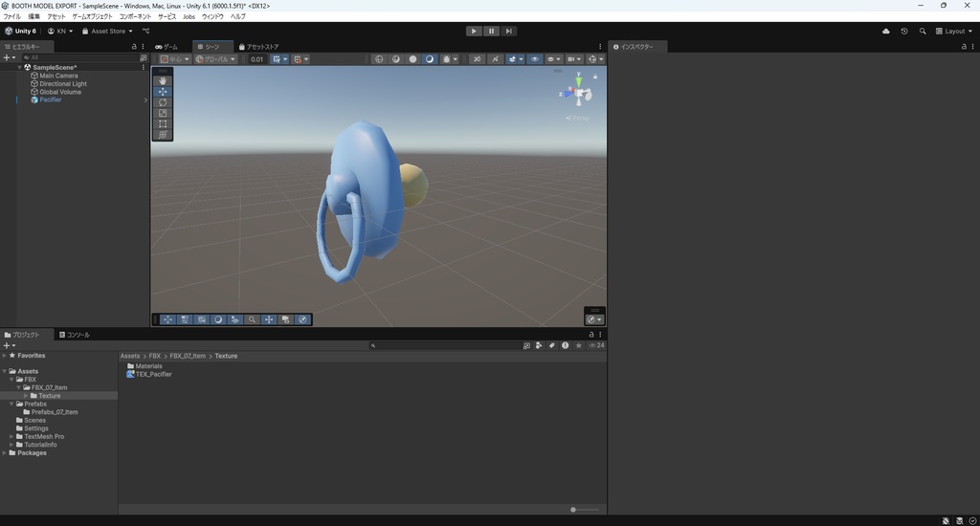This screenshot has width=980, height=526.
Task: Click the Assets breadcrumb link
Action: coord(130,356)
